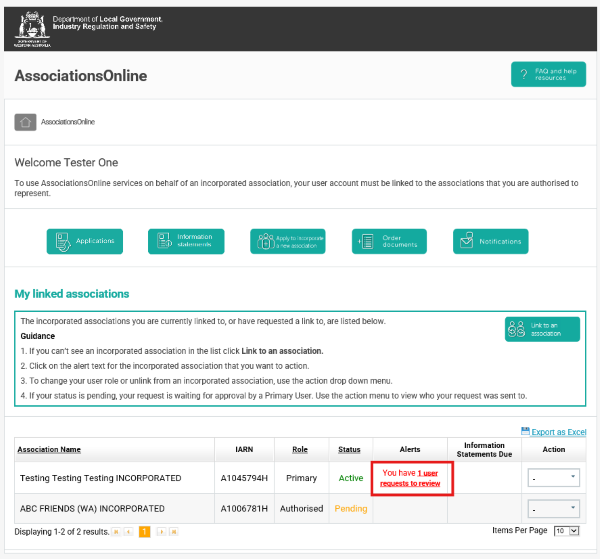Apply to incorporate a new association
Screen dimensions: 600x559
[x=288, y=241]
